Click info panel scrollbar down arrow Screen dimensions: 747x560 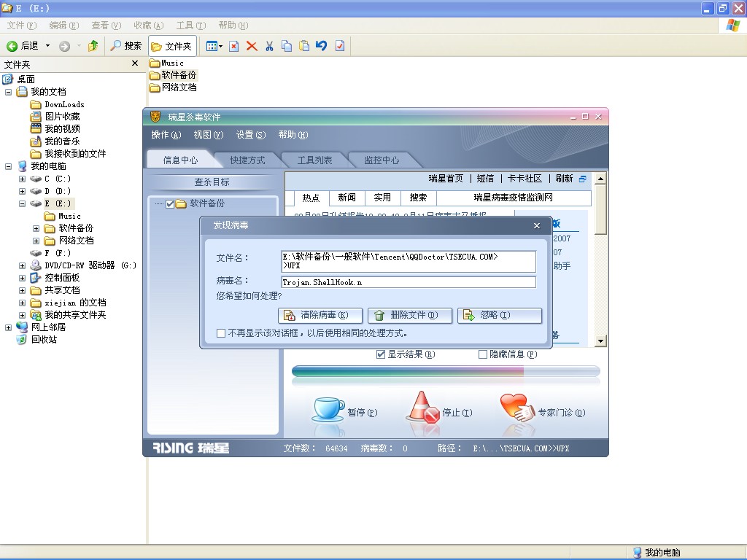600,341
